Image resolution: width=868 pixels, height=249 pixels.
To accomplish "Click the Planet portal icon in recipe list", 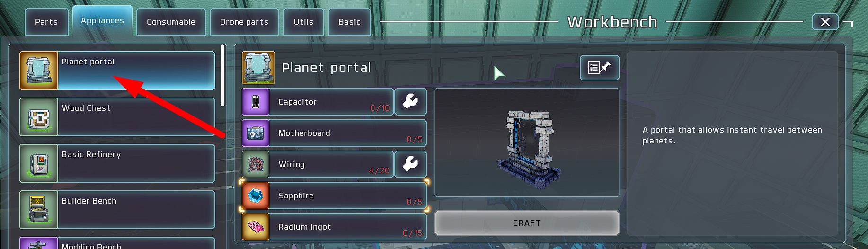I will 39,71.
